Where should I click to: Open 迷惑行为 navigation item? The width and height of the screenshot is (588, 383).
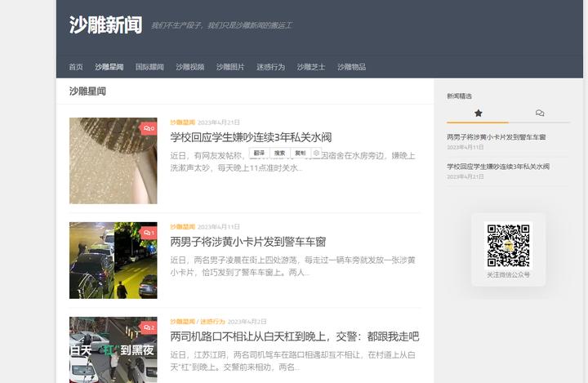click(x=271, y=67)
